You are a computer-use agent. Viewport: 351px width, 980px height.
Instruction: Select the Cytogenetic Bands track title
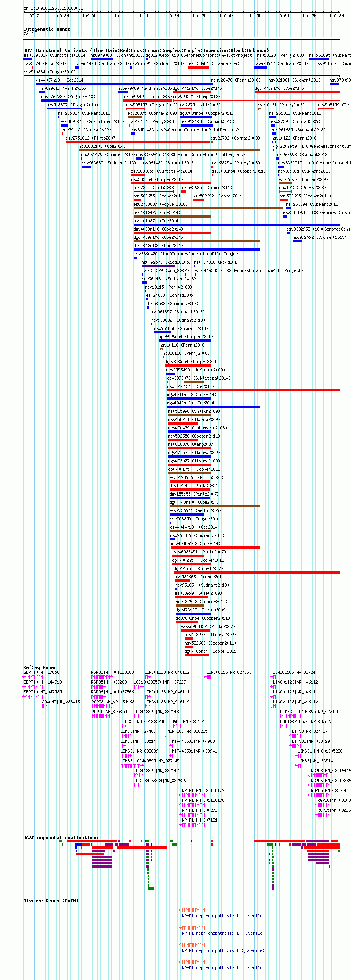pos(47,29)
